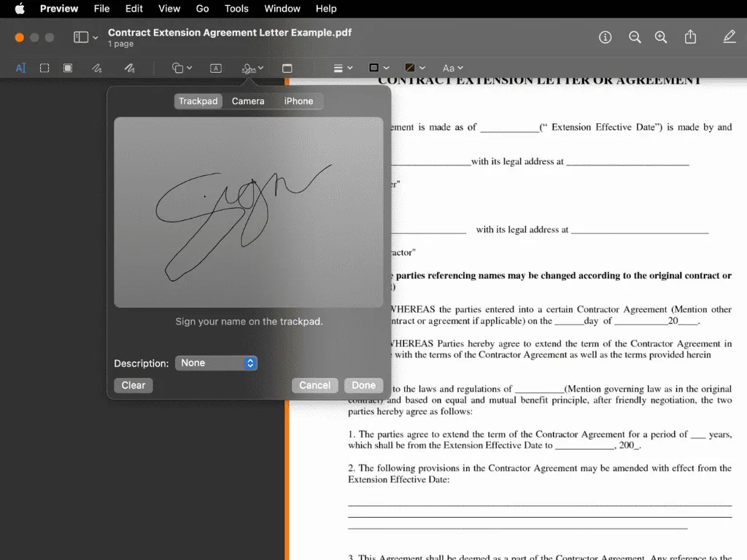The image size is (747, 560).
Task: Open the Window menu
Action: 282,9
